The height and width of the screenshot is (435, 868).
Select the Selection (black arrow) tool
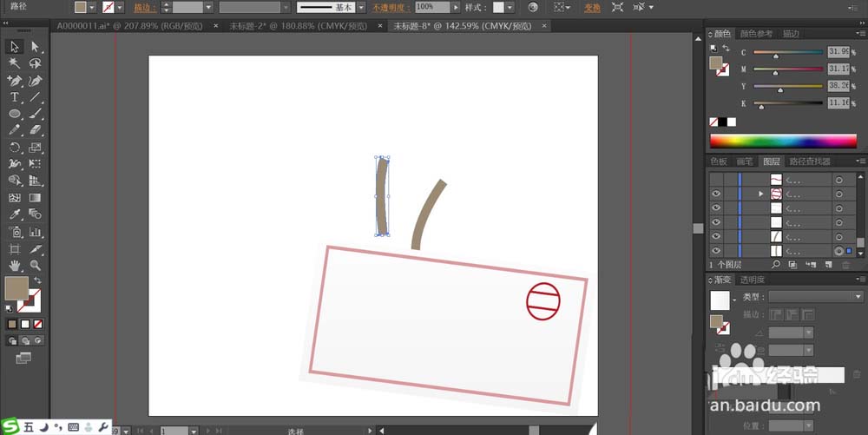(x=15, y=47)
